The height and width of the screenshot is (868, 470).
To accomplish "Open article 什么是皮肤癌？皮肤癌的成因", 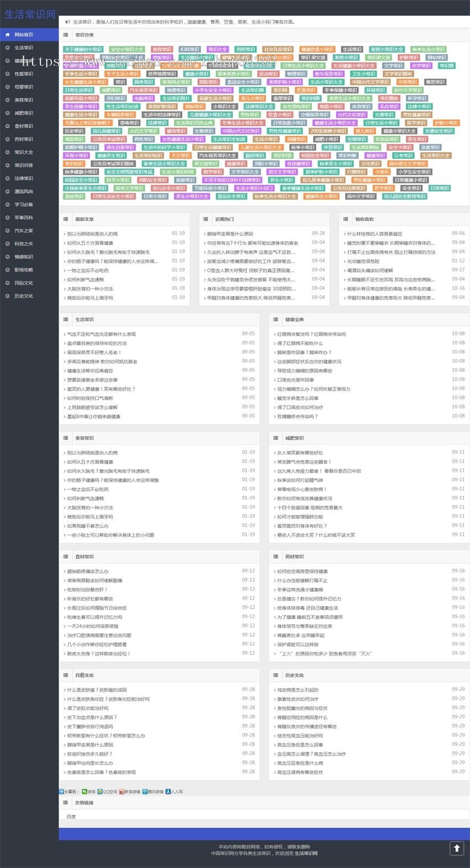I will pyautogui.click(x=97, y=690).
